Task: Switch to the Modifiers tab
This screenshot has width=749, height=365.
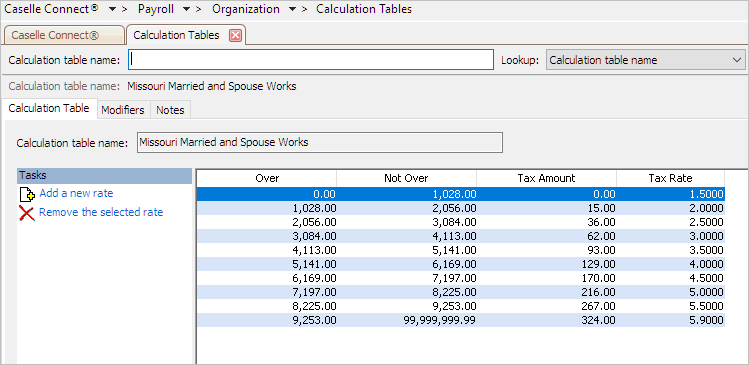Action: click(123, 110)
